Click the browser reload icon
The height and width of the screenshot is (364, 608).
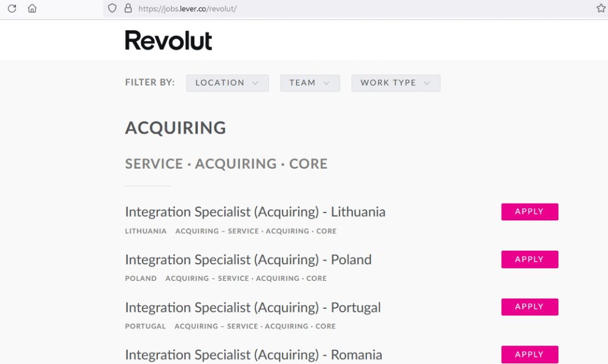[12, 9]
